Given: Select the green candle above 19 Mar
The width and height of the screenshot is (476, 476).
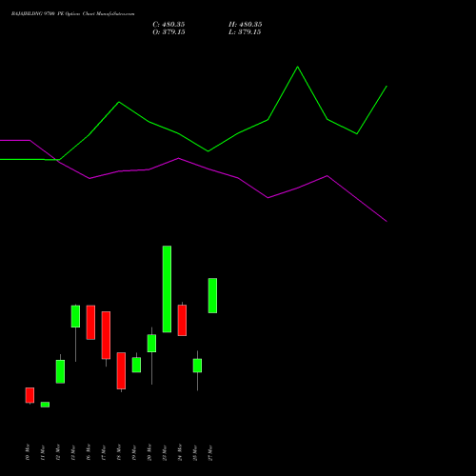Looking at the screenshot, I should 136,365.
